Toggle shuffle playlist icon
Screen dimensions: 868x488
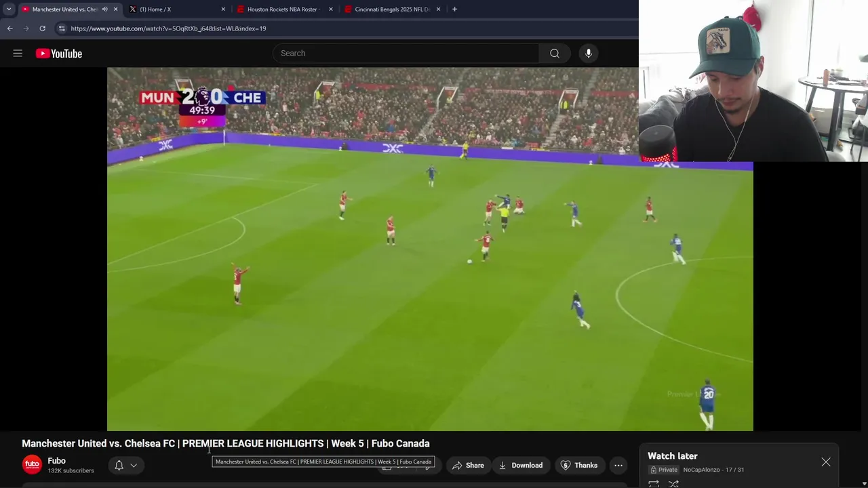674,483
